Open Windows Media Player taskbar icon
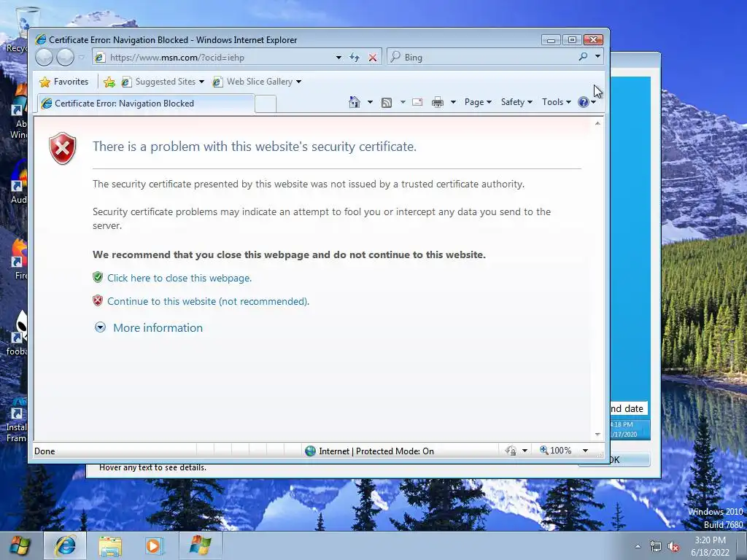747x560 pixels. (154, 545)
